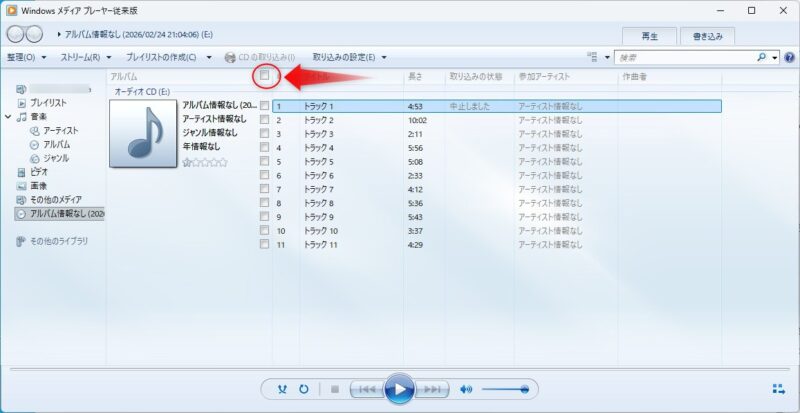The height and width of the screenshot is (413, 800).
Task: Turn on shuffle in playback controls
Action: 280,389
